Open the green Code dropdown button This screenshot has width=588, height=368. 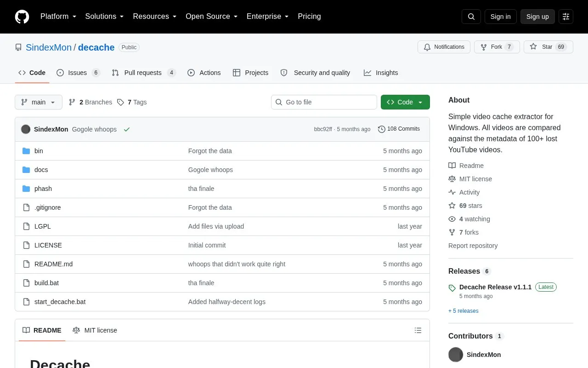tap(405, 102)
